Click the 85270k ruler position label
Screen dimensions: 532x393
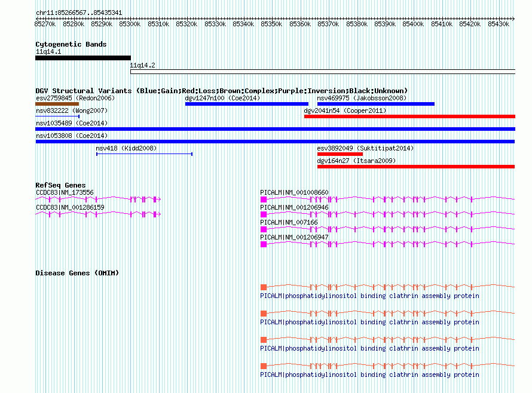click(45, 24)
